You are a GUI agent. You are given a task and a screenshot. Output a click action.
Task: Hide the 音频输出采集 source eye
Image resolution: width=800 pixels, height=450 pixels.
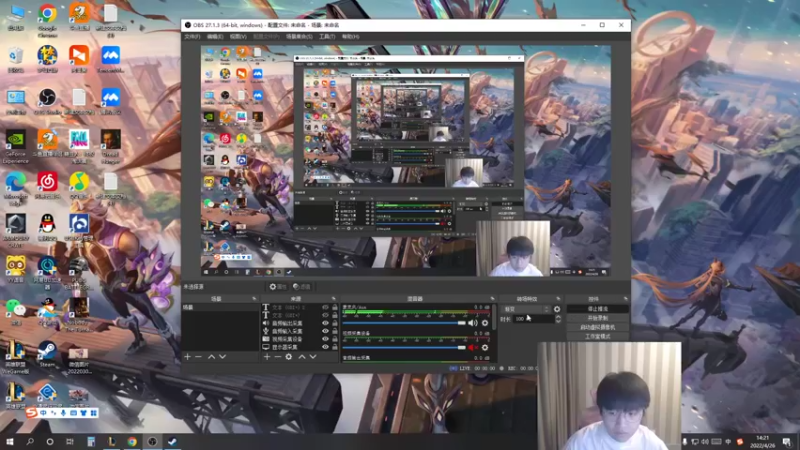click(x=325, y=323)
